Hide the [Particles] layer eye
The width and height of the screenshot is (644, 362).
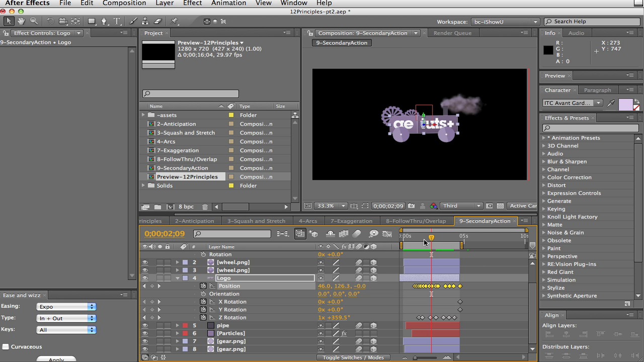coord(145,333)
